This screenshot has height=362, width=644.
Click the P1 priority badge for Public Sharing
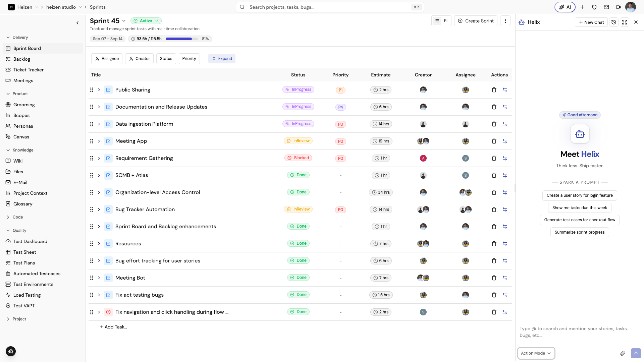coord(340,90)
